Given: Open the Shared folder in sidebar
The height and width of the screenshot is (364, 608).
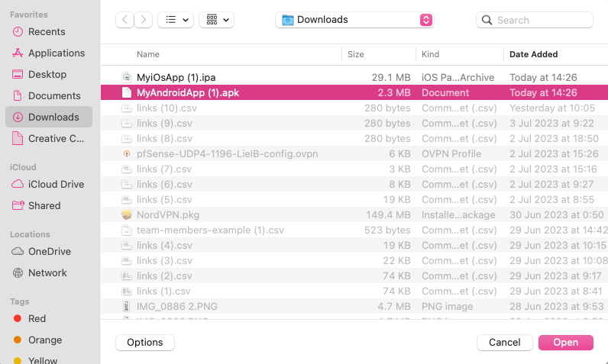Looking at the screenshot, I should 44,206.
